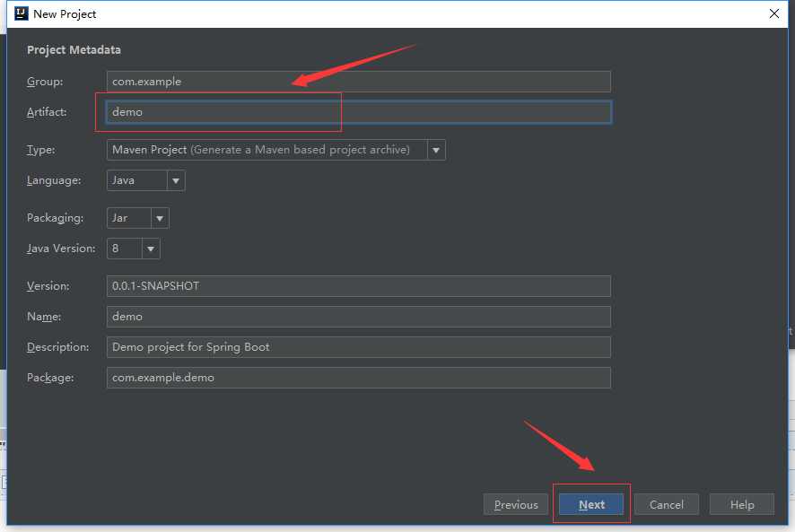Viewport: 795px width, 532px height.
Task: Click the Packaging: label
Action: tap(55, 218)
